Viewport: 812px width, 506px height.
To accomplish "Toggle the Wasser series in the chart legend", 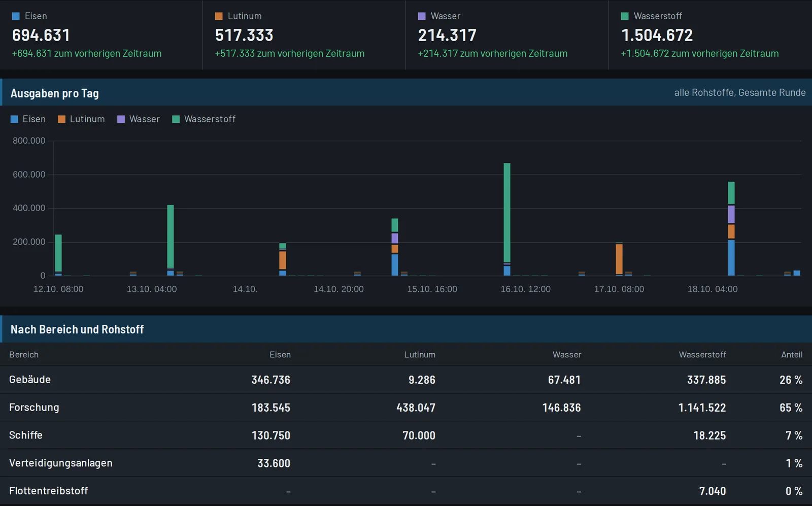I will coord(139,119).
